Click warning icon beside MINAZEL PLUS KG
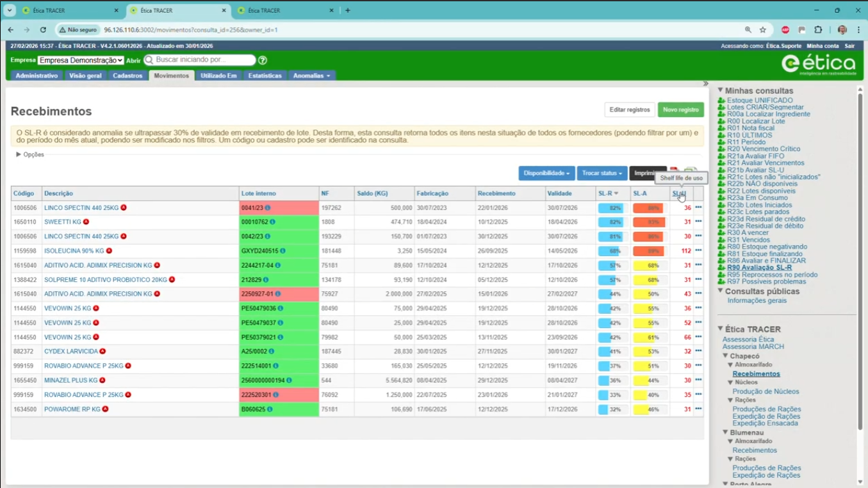This screenshot has height=488, width=868. point(102,380)
